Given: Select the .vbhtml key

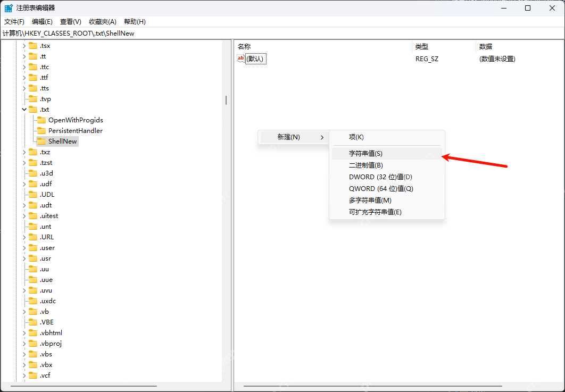Looking at the screenshot, I should 51,333.
